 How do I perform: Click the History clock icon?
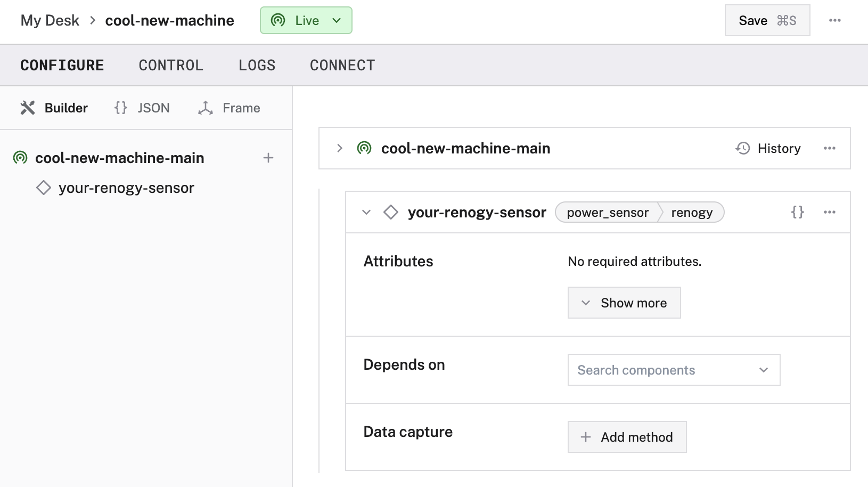(x=743, y=148)
